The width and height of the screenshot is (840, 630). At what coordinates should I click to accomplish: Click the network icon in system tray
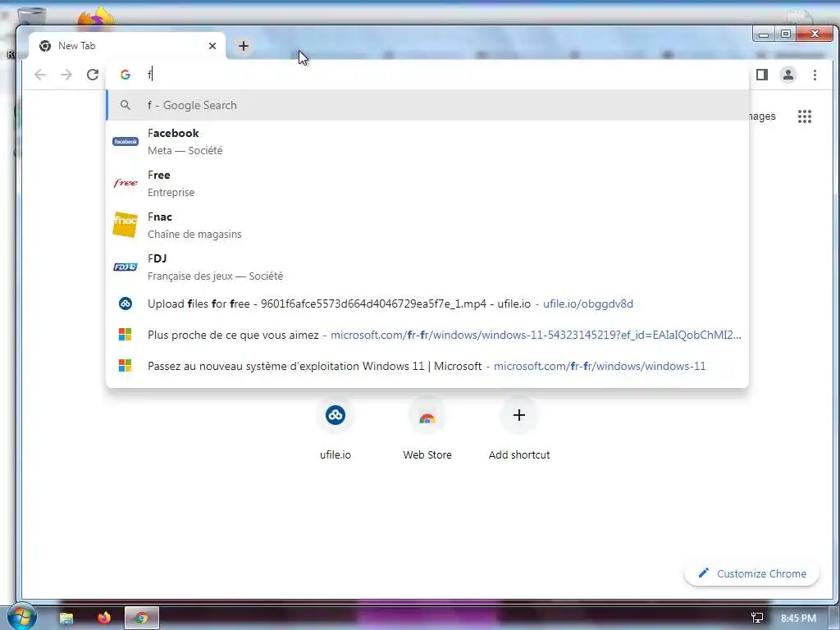pyautogui.click(x=757, y=619)
